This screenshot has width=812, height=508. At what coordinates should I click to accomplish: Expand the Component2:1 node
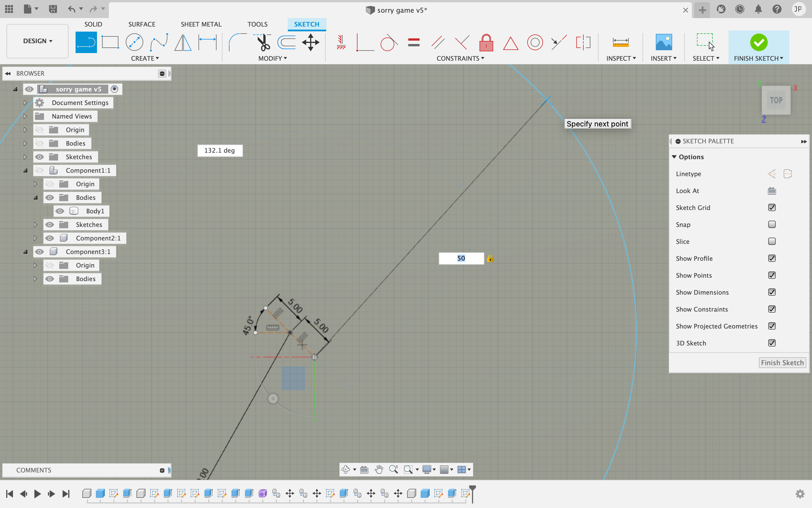35,238
